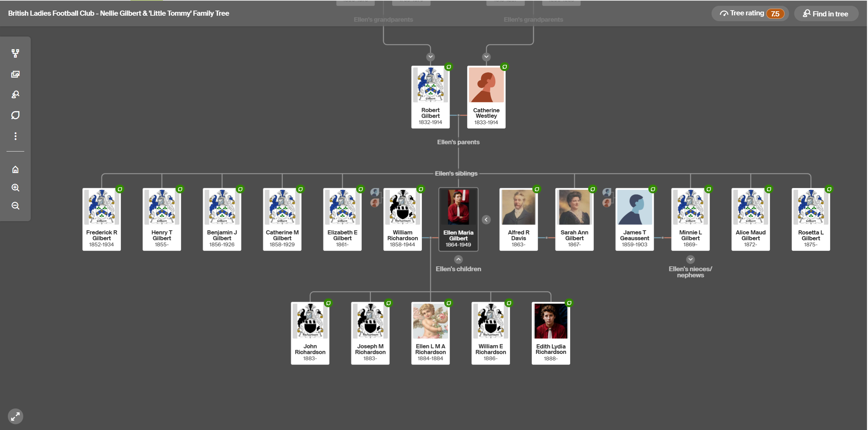Go to home person with house icon
Viewport: 868px width, 430px height.
pos(15,169)
